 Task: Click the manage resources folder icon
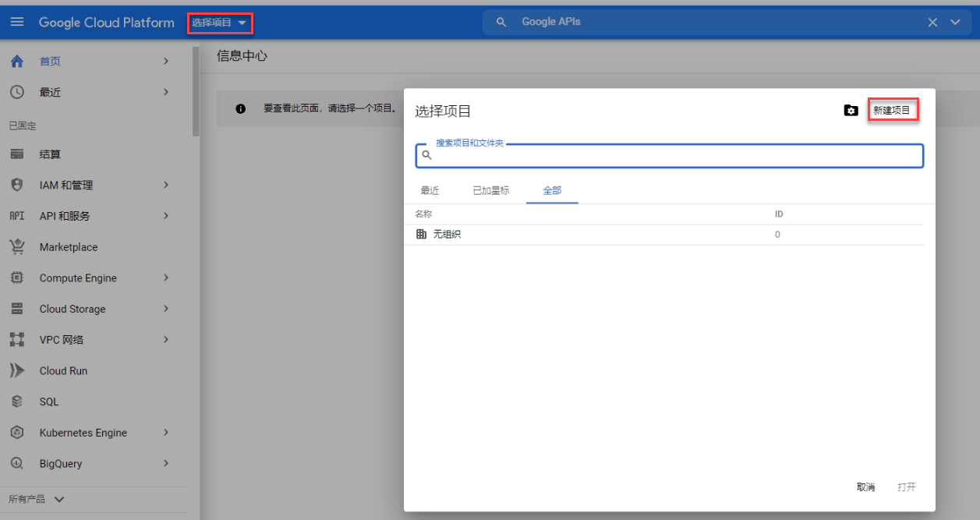[x=851, y=111]
